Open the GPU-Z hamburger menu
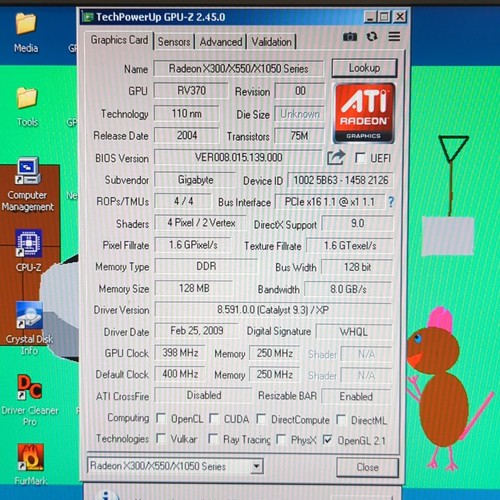The width and height of the screenshot is (500, 500). (x=394, y=36)
